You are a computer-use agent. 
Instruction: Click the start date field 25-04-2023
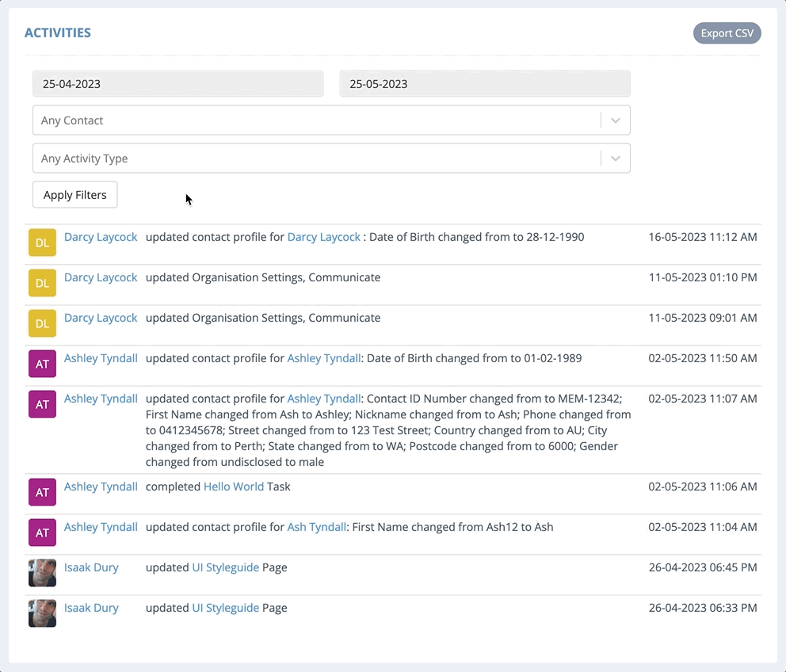click(178, 84)
